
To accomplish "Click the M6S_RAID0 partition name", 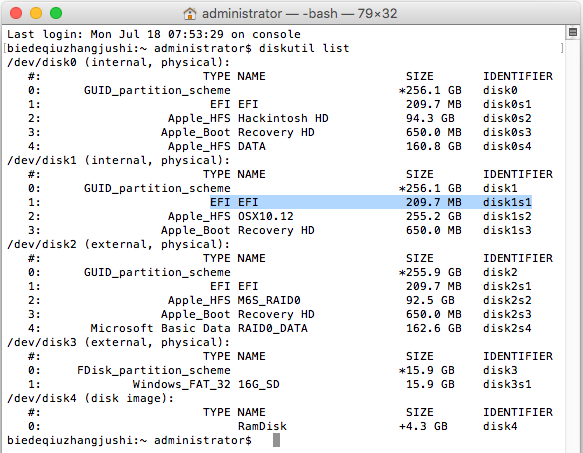I will pyautogui.click(x=269, y=300).
